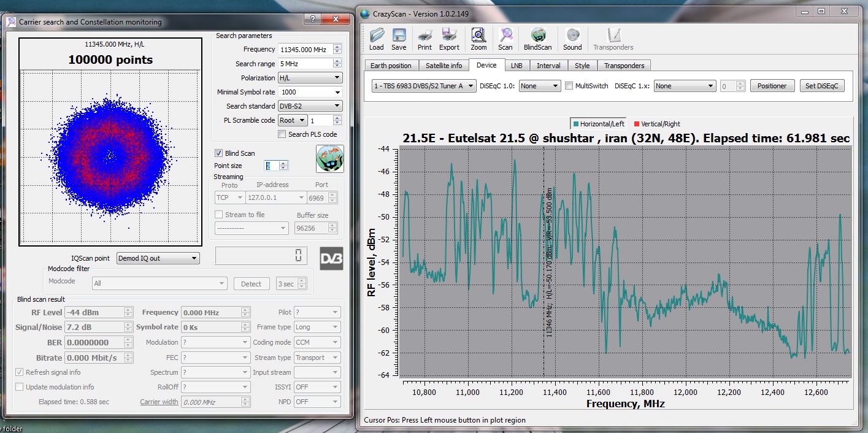The height and width of the screenshot is (433, 868).
Task: Open the DiSEqC 1.x dropdown
Action: (x=685, y=86)
